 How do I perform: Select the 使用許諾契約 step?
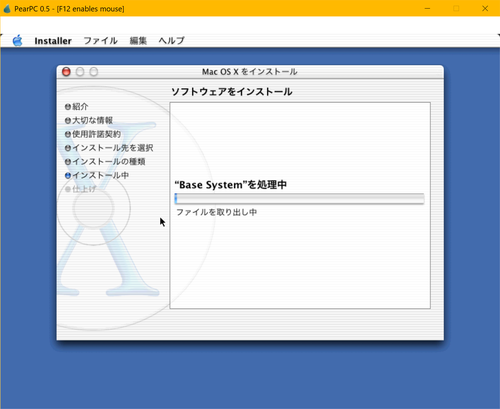93,134
